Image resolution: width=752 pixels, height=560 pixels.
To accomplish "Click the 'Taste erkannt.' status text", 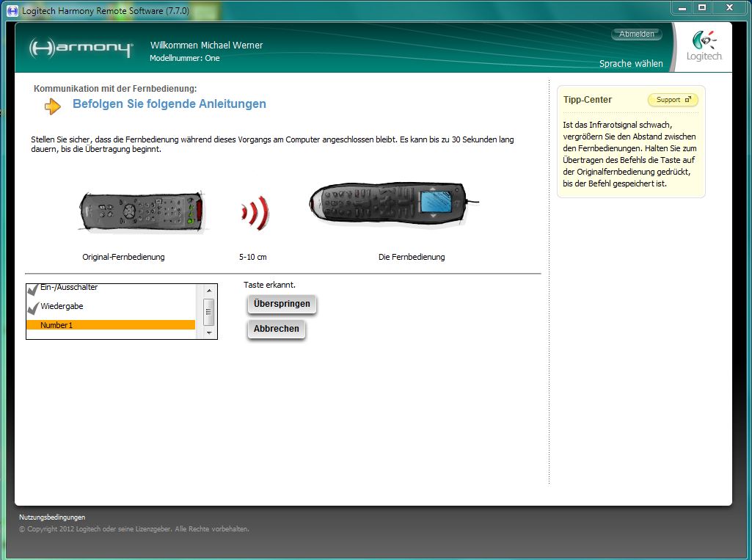I will coord(269,285).
